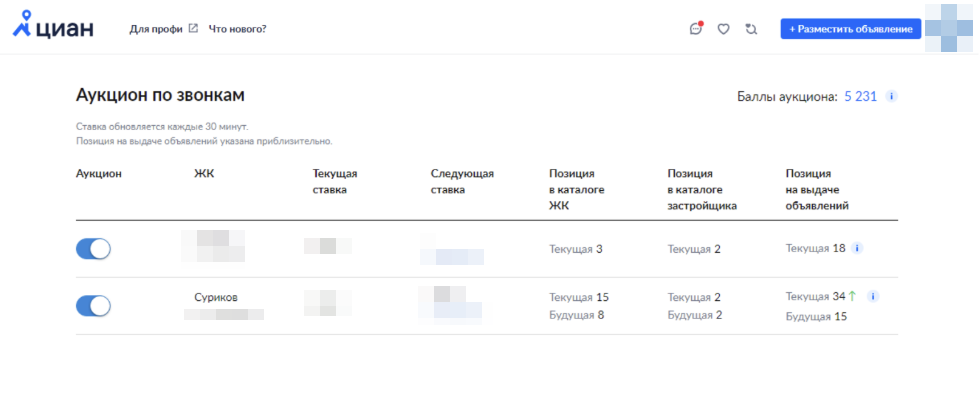Click the 5 231 auction points link

tap(861, 96)
